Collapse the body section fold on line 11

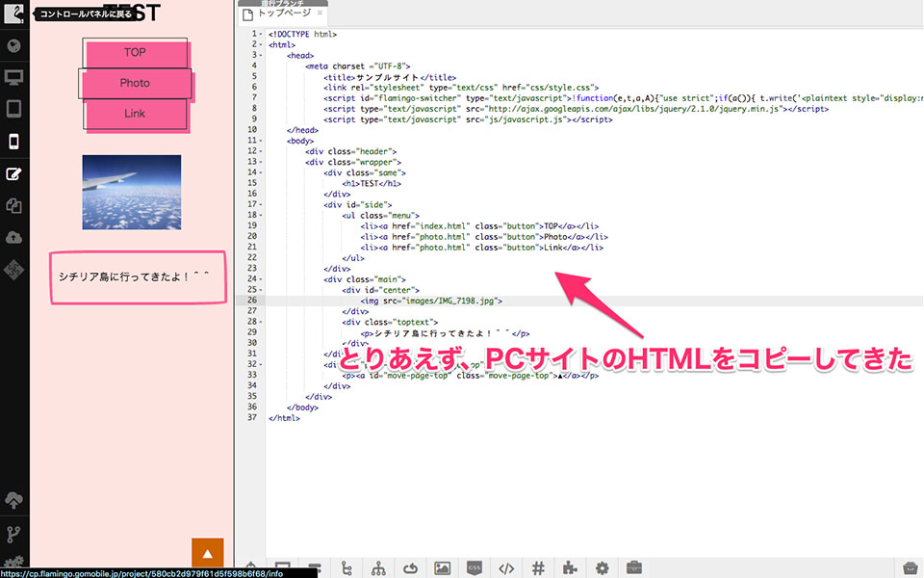pos(261,141)
